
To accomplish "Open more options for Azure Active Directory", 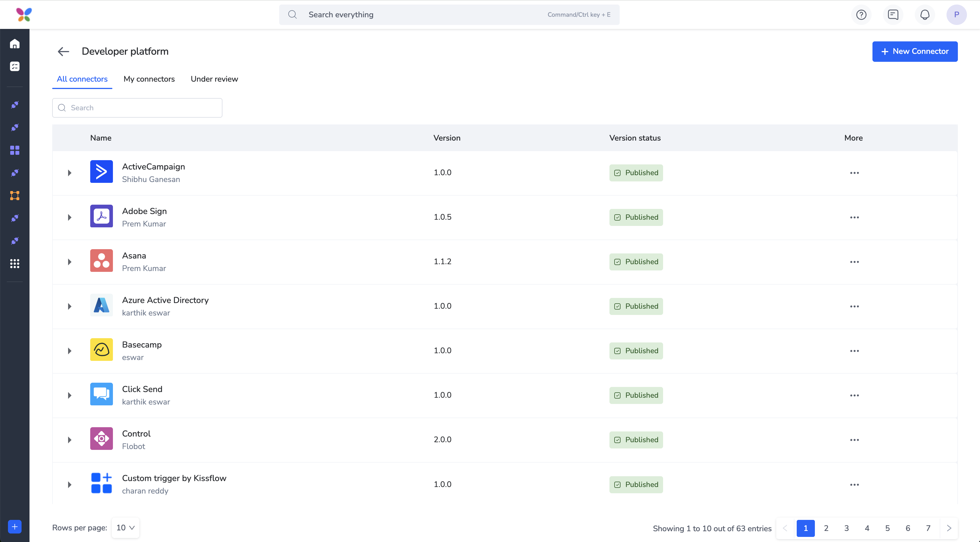I will point(855,306).
